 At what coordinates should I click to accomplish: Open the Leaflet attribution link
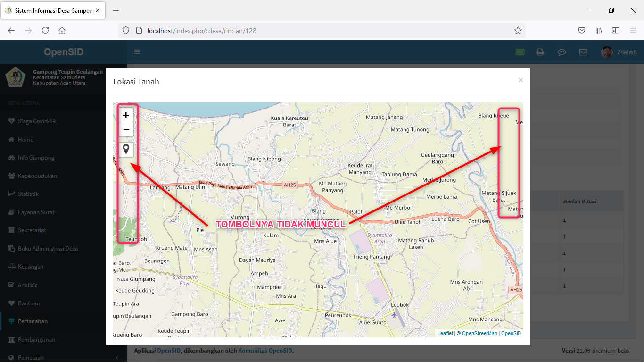(445, 333)
